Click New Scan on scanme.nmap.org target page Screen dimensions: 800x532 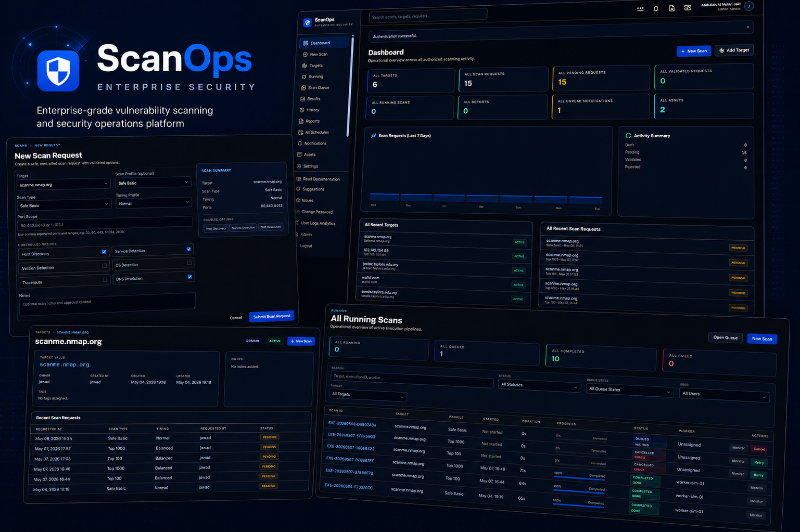tap(301, 341)
